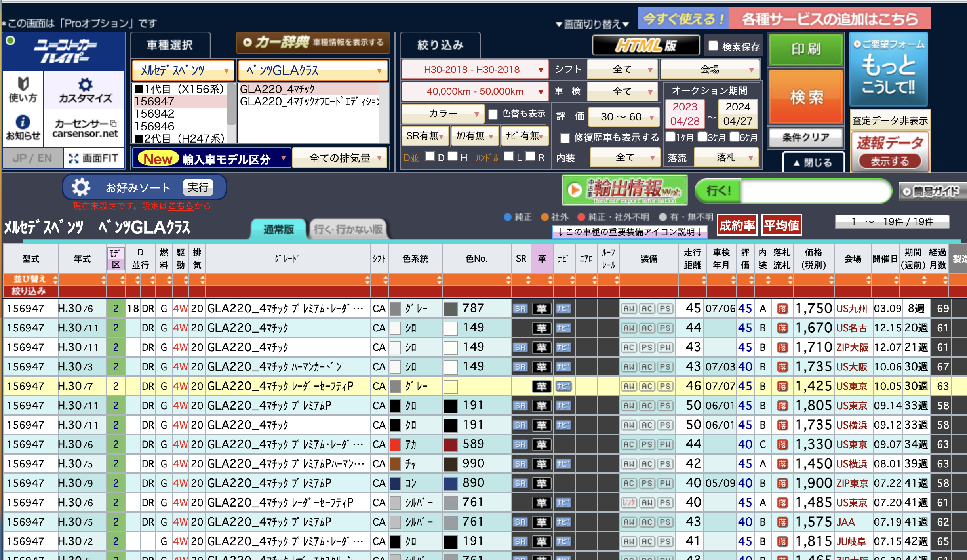The height and width of the screenshot is (560, 967).
Task: Click the AC equipment icon in 1,805 row
Action: (x=647, y=406)
